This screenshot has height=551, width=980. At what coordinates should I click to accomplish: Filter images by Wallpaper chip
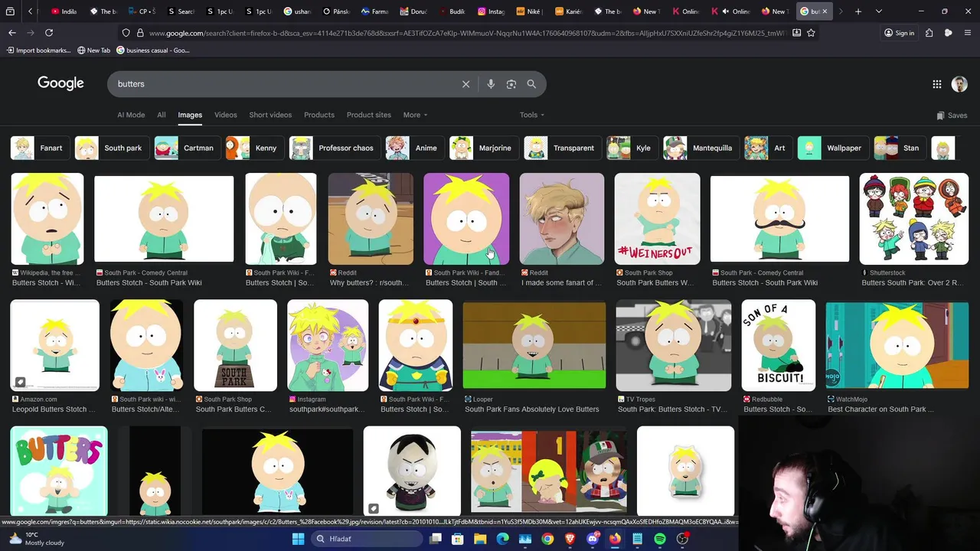pyautogui.click(x=833, y=148)
